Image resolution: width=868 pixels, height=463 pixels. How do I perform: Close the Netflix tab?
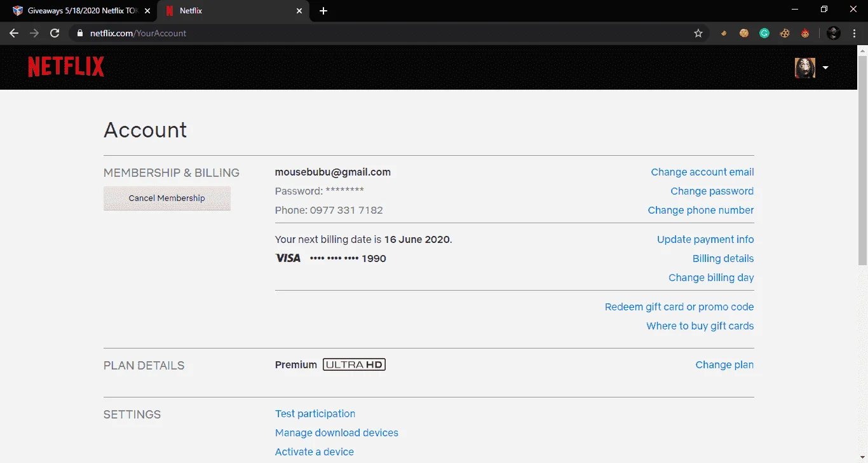click(299, 11)
